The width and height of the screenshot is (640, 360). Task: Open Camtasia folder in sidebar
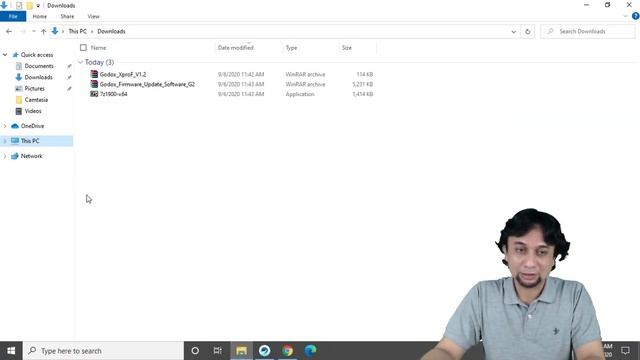[36, 100]
